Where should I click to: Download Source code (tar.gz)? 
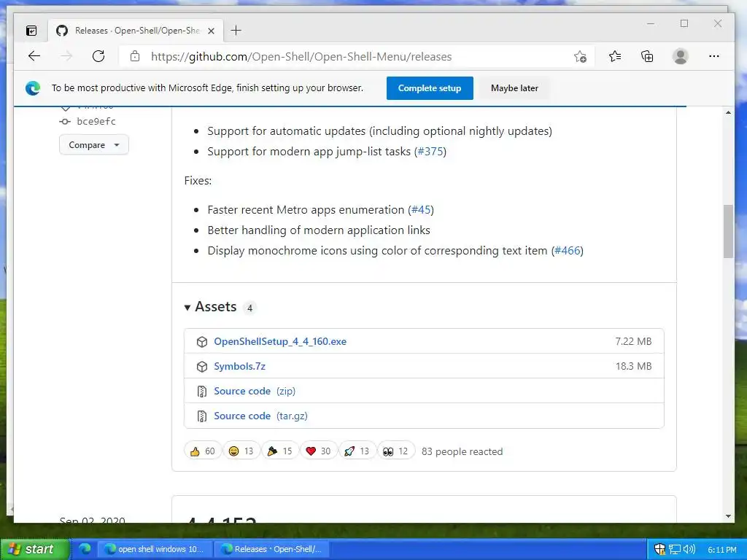260,416
